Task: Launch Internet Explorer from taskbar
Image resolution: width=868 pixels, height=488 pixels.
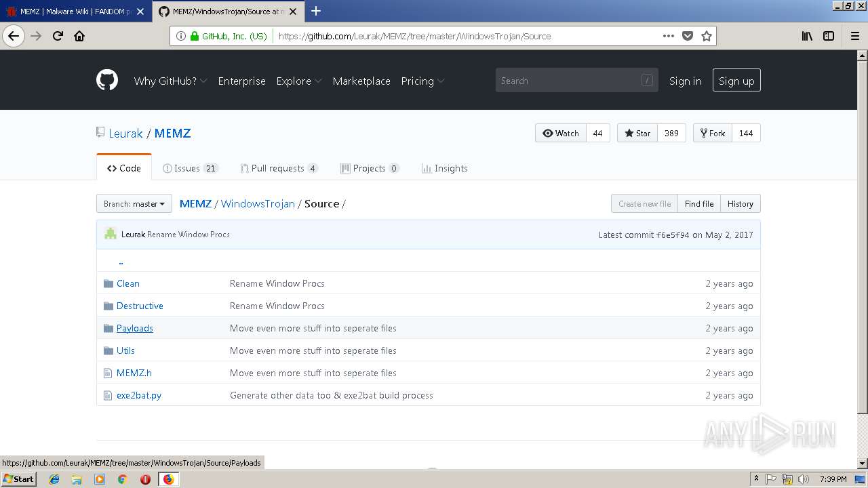Action: click(x=54, y=479)
